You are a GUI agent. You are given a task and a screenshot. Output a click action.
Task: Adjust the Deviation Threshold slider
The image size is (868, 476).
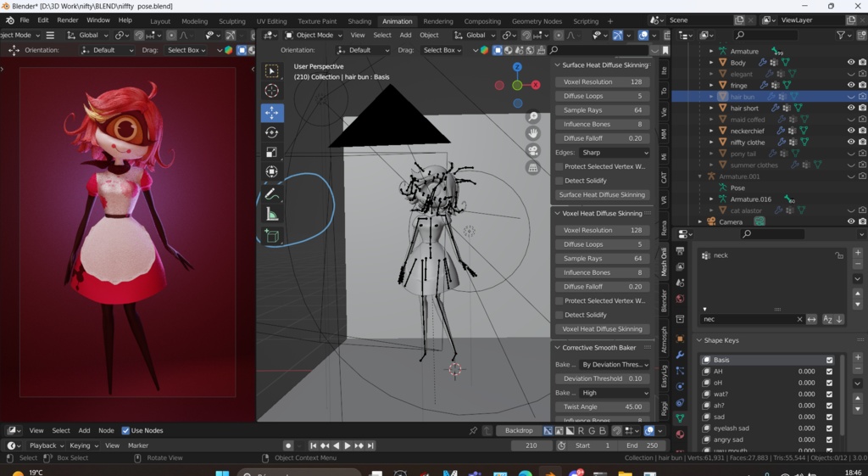pyautogui.click(x=602, y=379)
